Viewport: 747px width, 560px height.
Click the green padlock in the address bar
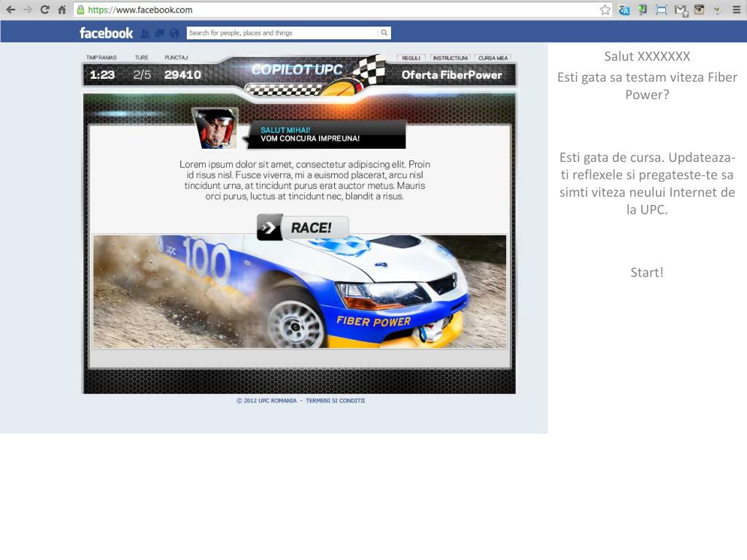click(80, 9)
